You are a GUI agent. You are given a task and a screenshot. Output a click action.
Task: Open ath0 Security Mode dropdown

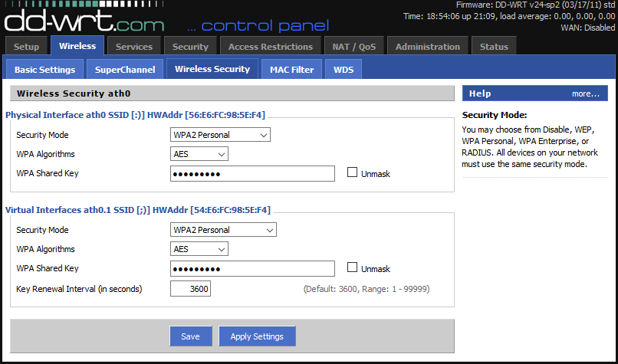point(220,135)
